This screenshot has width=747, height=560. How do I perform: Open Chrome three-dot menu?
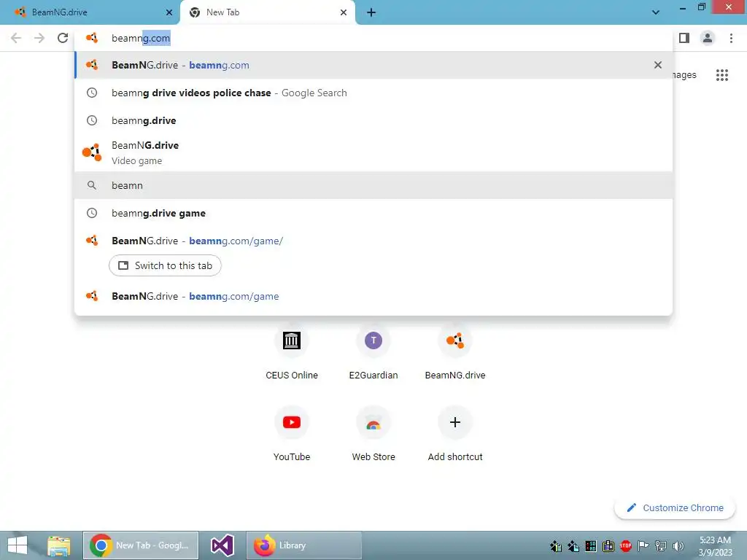[731, 38]
